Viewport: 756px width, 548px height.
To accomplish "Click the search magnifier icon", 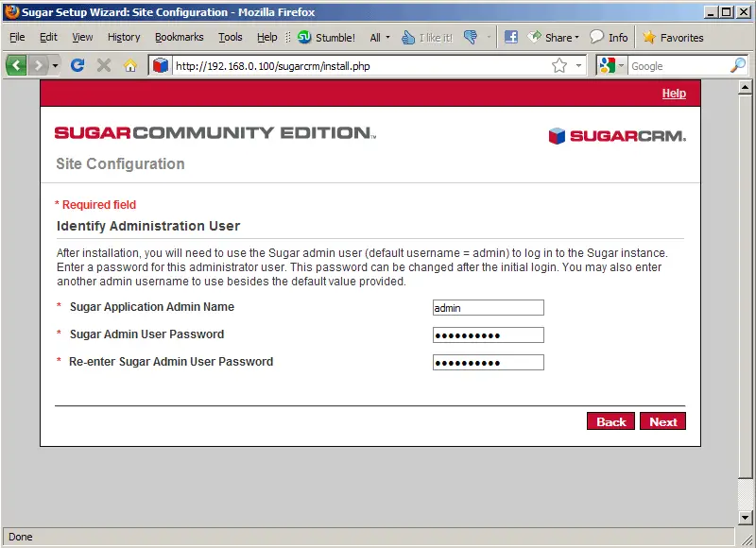I will point(738,65).
